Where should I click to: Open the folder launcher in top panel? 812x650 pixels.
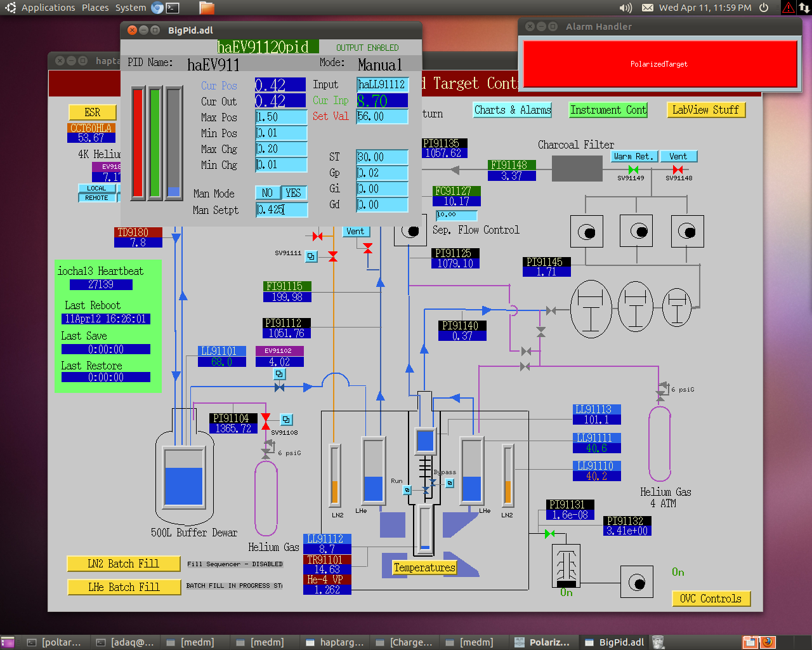coord(207,8)
